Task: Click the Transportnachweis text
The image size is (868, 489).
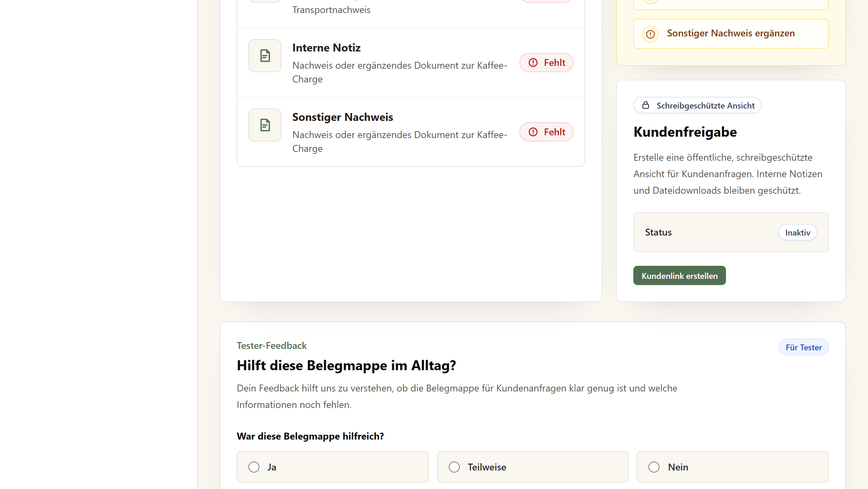Action: [x=331, y=10]
